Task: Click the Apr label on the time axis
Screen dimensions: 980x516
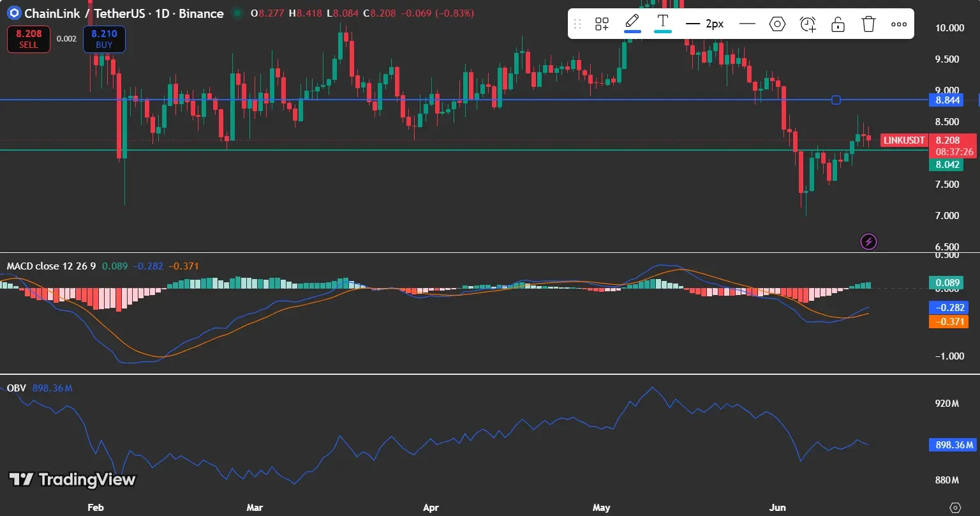Action: pos(431,508)
